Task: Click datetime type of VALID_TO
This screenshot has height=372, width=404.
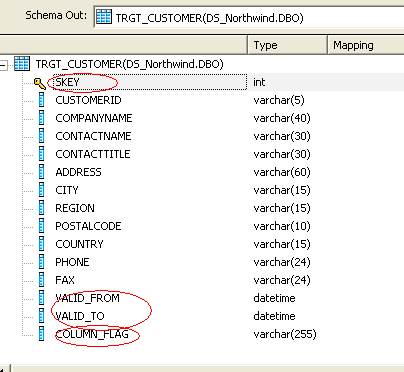Action: 274,316
